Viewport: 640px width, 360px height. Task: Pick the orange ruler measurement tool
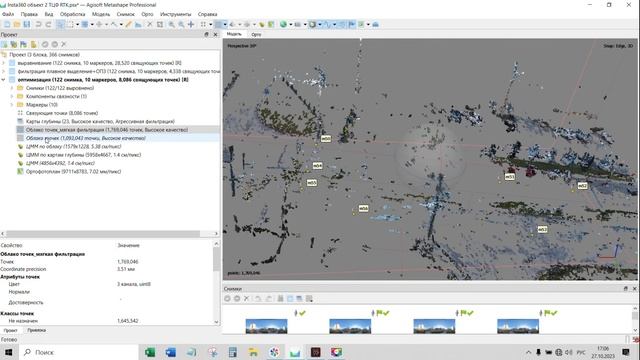pyautogui.click(x=128, y=24)
